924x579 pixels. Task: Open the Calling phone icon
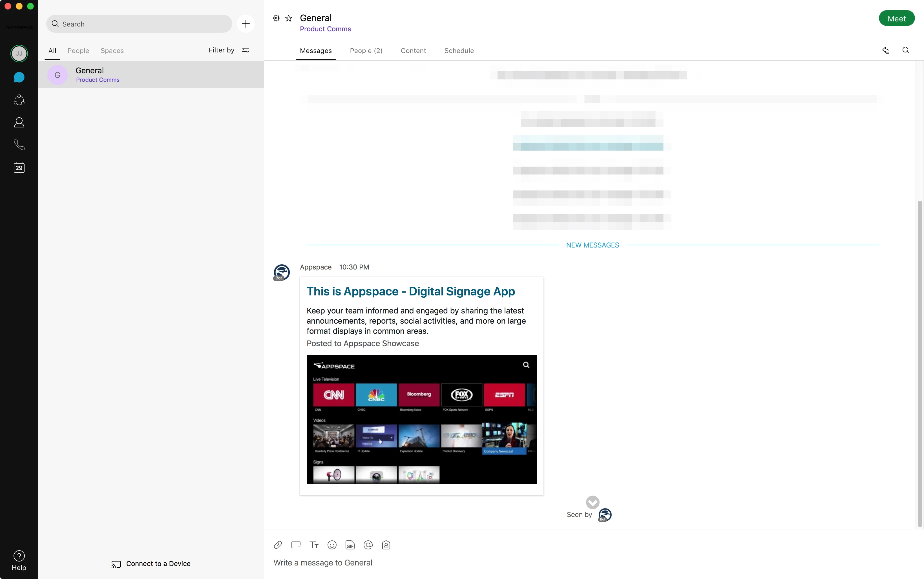19,145
